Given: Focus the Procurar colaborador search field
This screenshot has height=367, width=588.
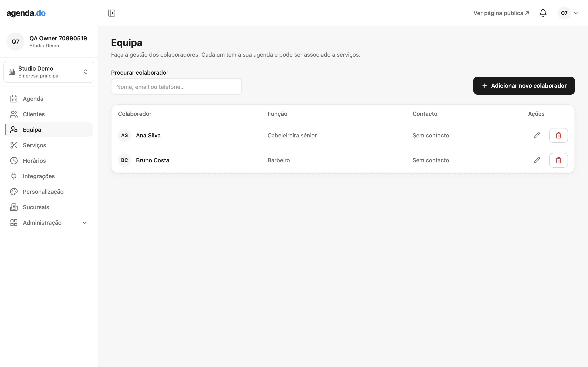Looking at the screenshot, I should coord(176,87).
